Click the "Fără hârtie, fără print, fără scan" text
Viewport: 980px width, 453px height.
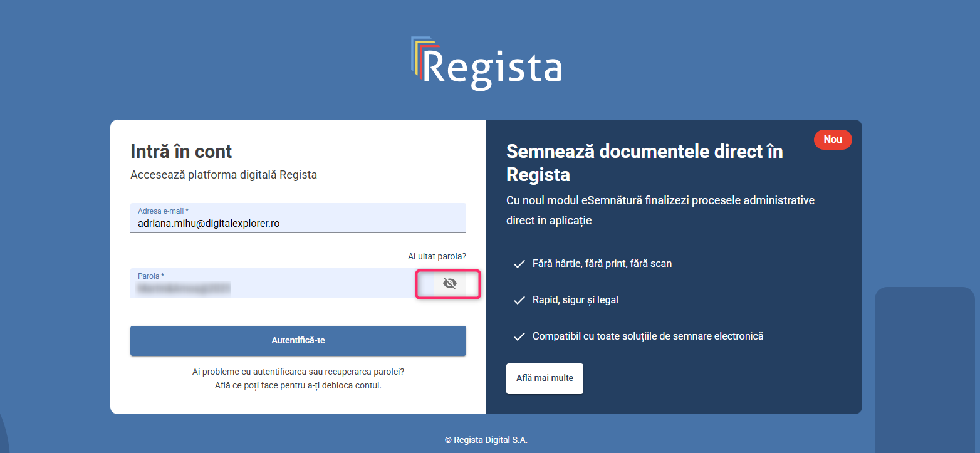click(602, 264)
